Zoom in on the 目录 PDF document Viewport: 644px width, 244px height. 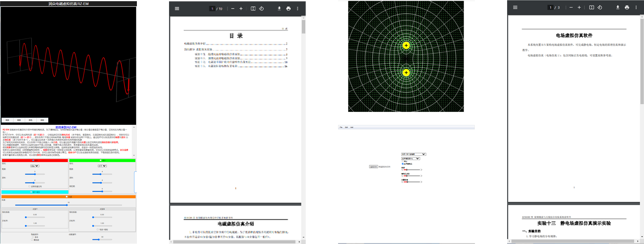241,9
